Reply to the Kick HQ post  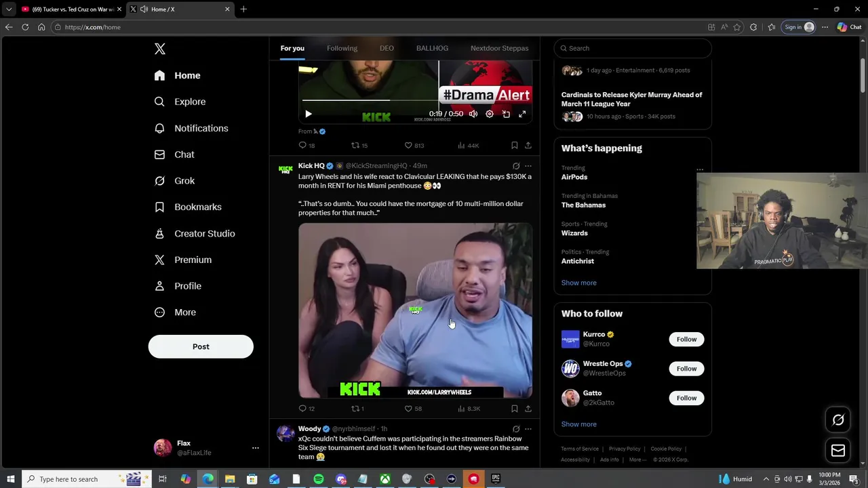click(307, 409)
